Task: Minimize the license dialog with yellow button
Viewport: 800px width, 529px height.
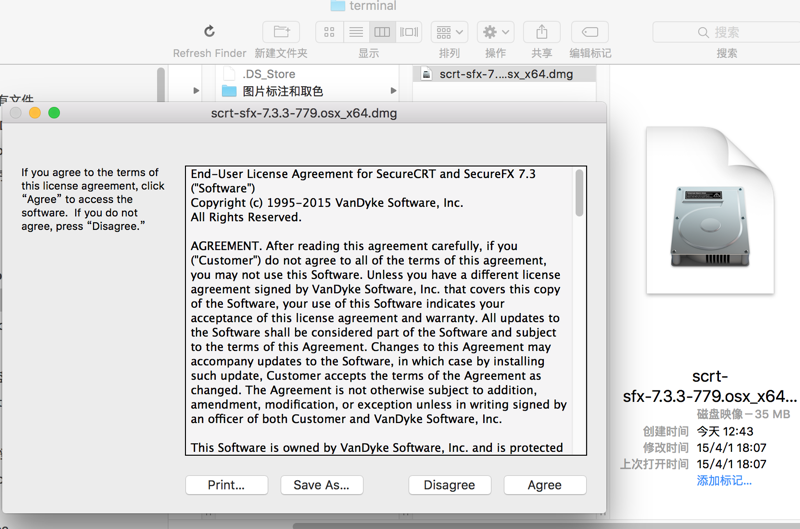Action: (35, 113)
